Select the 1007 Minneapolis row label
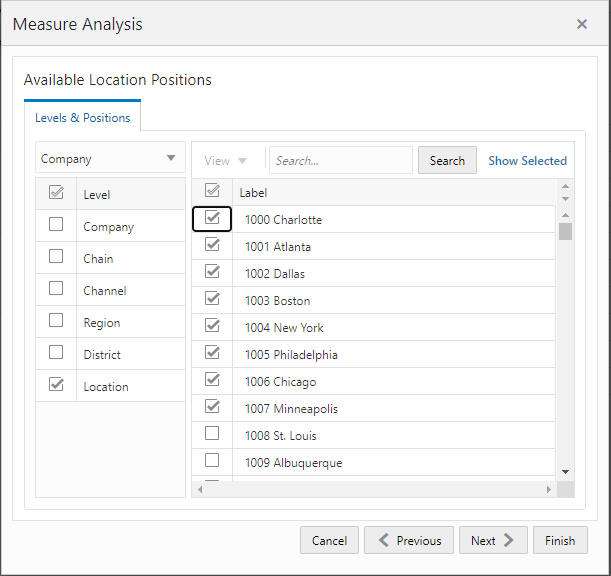This screenshot has width=611, height=576. coord(291,409)
